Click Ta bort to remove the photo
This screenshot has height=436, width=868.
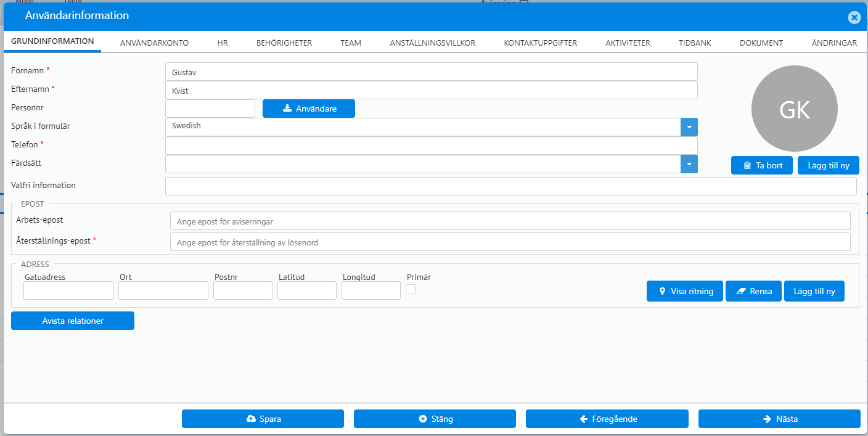(762, 165)
